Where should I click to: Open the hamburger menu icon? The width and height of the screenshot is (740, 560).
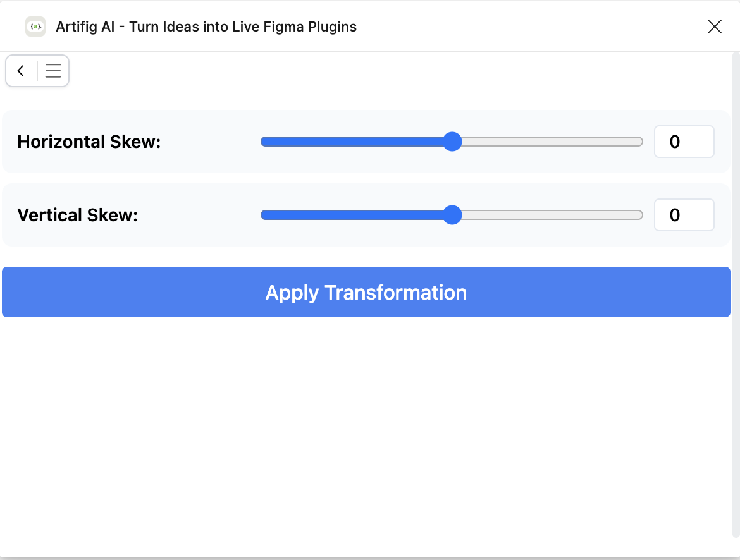53,71
